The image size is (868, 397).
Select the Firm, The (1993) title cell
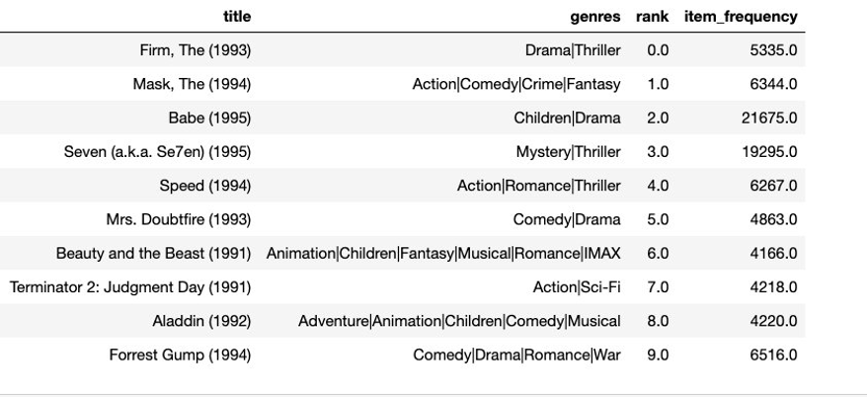click(x=196, y=50)
